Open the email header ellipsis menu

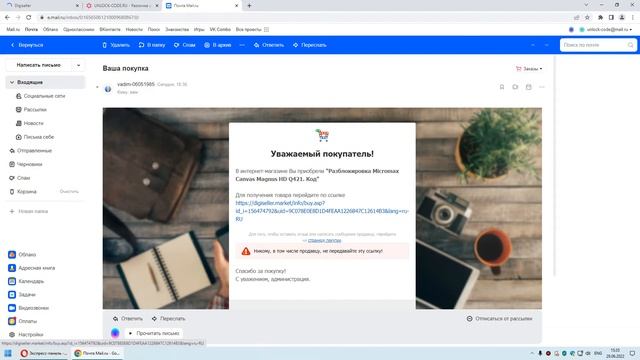[x=542, y=87]
